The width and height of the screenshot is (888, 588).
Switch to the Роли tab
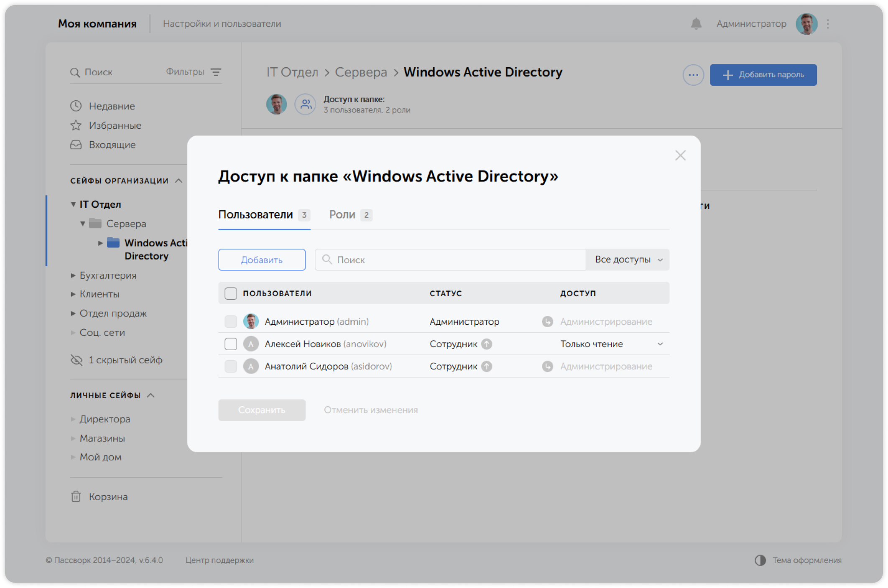[343, 215]
